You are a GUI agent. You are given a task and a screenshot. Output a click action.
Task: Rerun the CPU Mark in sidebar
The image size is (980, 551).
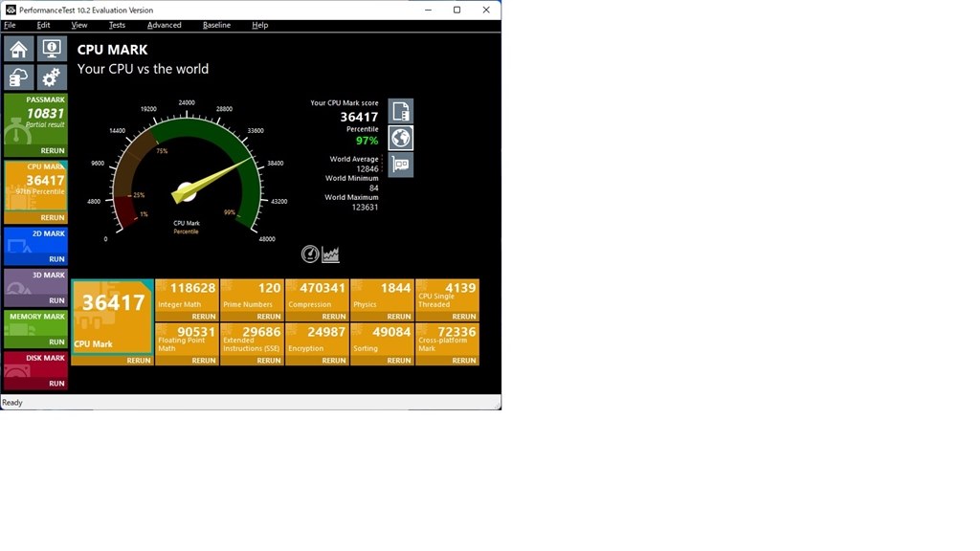click(53, 217)
